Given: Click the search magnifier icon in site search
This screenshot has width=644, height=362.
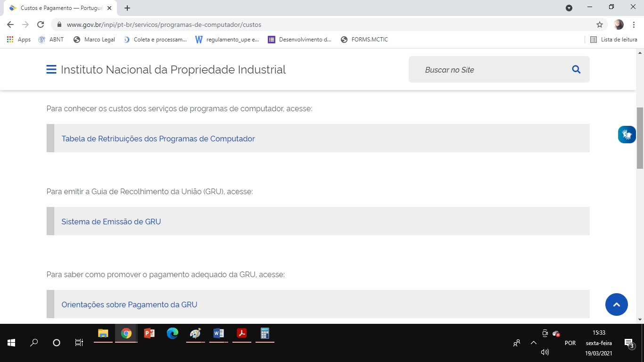Looking at the screenshot, I should pyautogui.click(x=576, y=69).
